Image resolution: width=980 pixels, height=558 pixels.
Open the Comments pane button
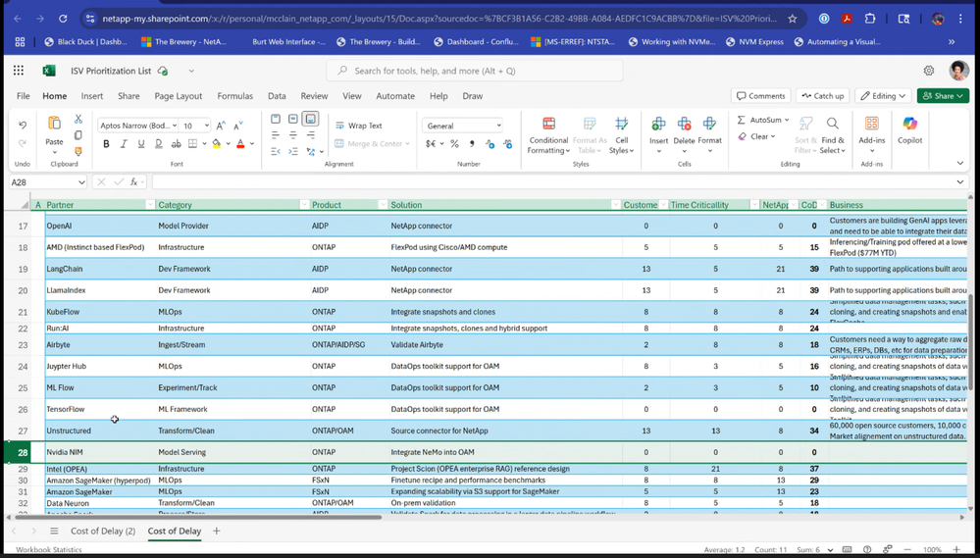tap(760, 96)
